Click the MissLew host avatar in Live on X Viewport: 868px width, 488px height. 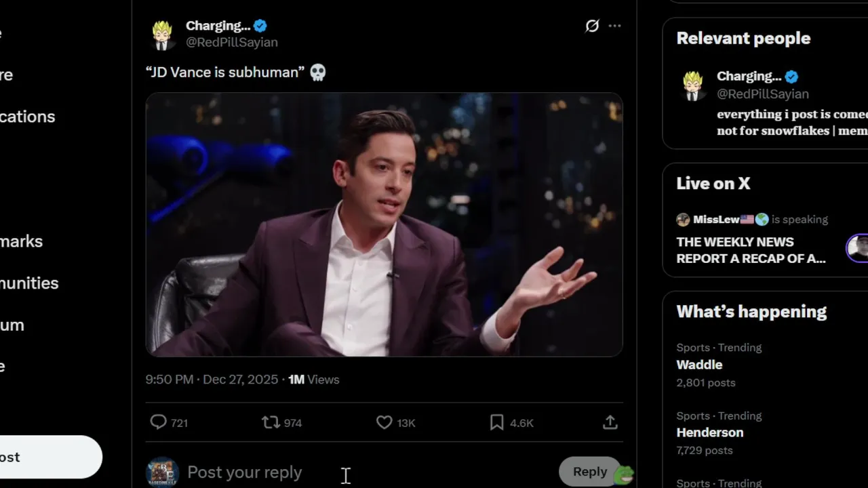pyautogui.click(x=683, y=220)
